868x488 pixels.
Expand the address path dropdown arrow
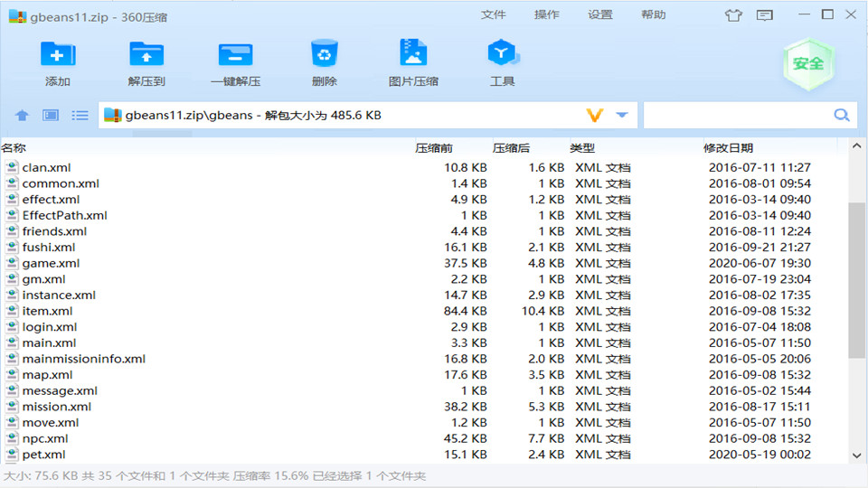(x=622, y=115)
